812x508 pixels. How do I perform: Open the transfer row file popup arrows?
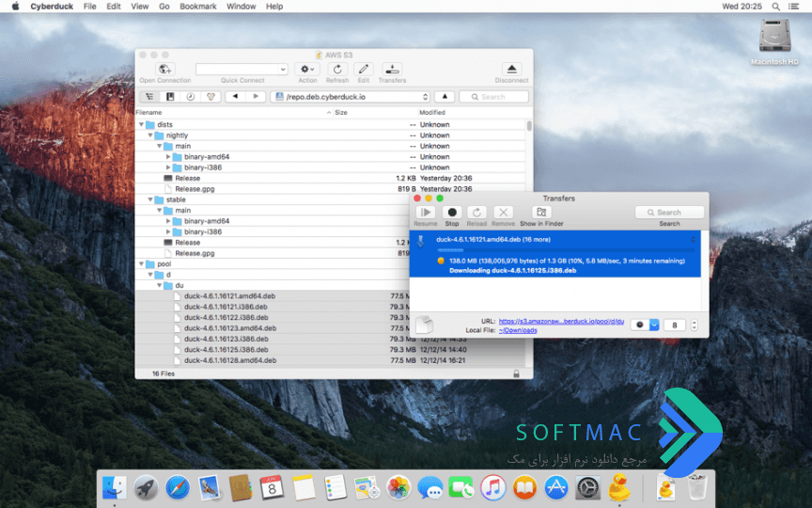[x=693, y=240]
